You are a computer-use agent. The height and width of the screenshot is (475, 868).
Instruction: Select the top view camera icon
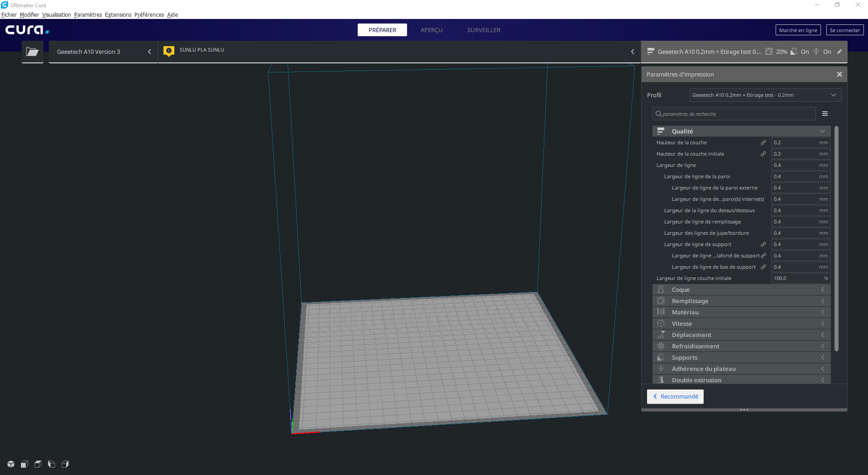(x=38, y=464)
